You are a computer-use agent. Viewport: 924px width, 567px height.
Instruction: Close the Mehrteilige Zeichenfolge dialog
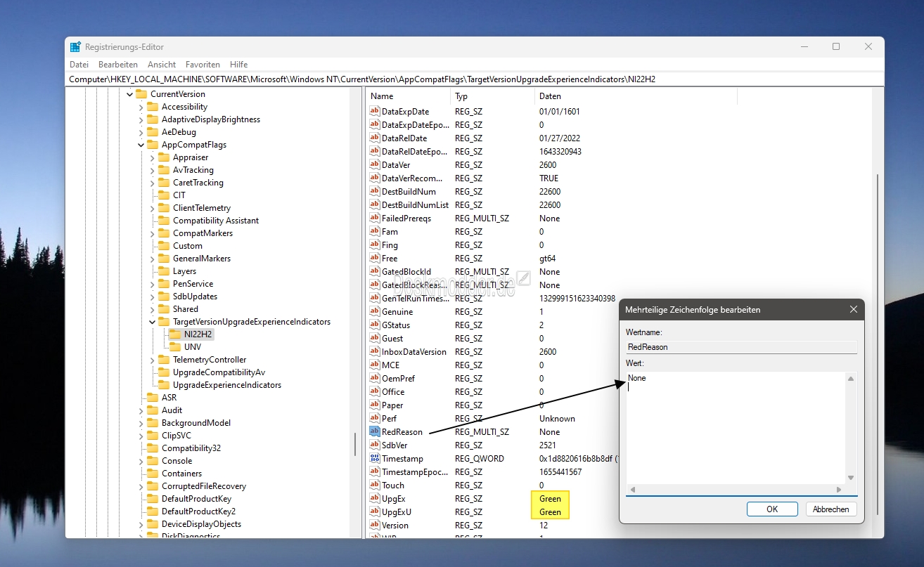(x=853, y=309)
